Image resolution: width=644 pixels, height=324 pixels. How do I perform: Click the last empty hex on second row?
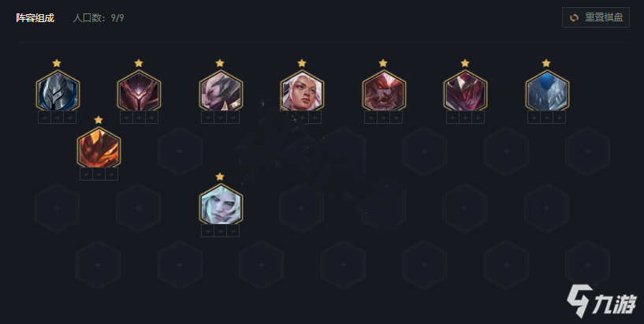(587, 151)
